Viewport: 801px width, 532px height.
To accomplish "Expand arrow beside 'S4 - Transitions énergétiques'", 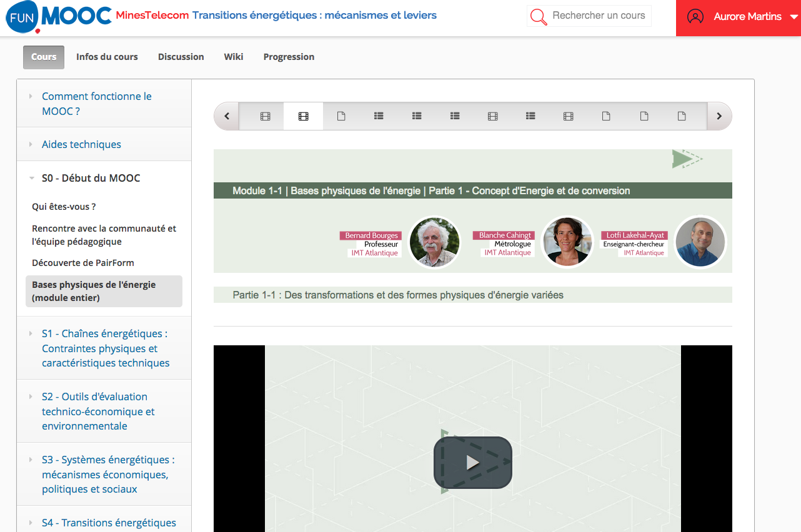I will 31,523.
